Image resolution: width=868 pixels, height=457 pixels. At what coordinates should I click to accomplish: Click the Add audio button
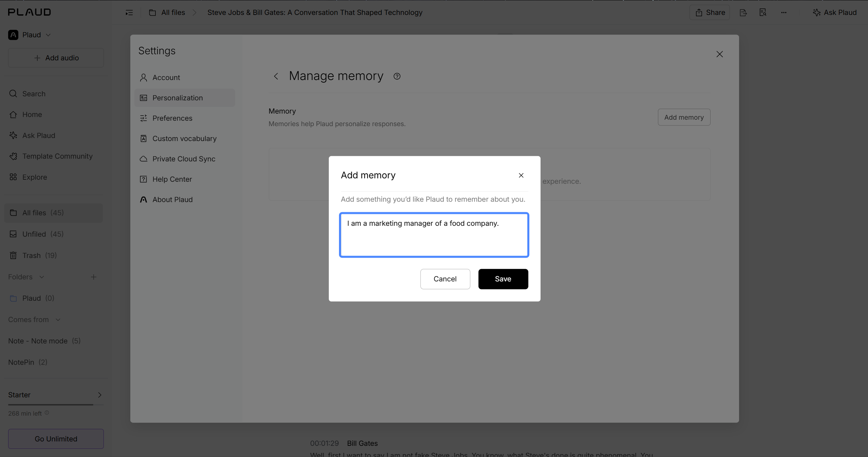coord(56,58)
